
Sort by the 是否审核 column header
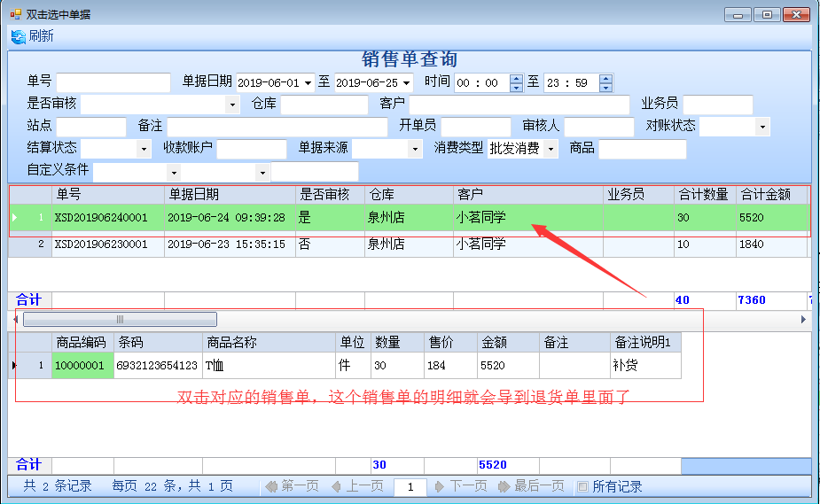(330, 195)
